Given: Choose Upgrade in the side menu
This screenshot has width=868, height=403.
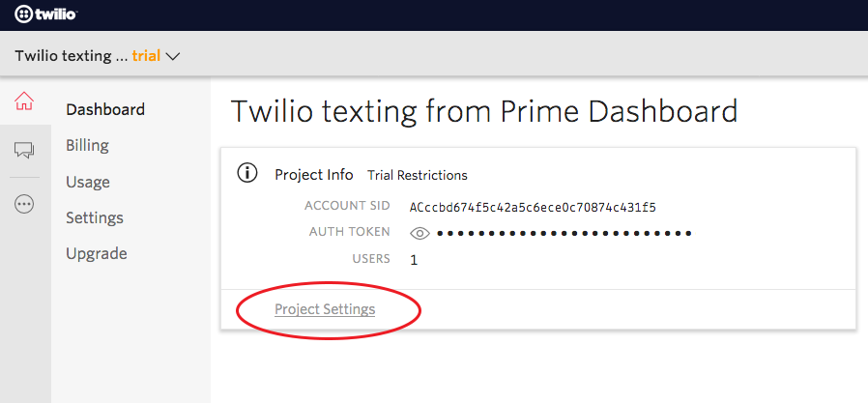Looking at the screenshot, I should pyautogui.click(x=97, y=253).
